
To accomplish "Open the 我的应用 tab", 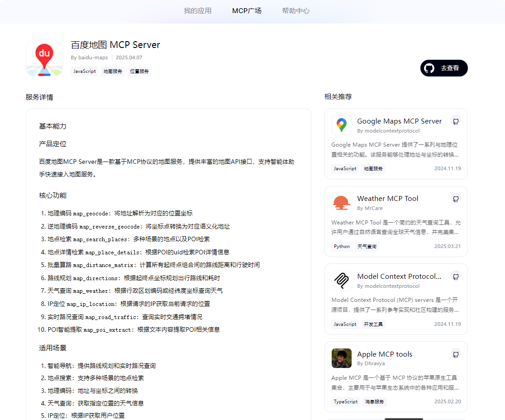I will pos(197,11).
